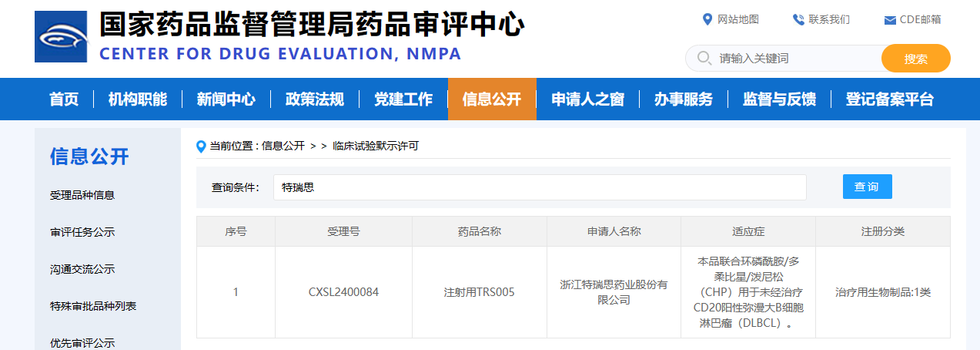Screen dimensions: 980x350
Task: Click the location pin icon beside 当前位置
Action: pyautogui.click(x=202, y=146)
